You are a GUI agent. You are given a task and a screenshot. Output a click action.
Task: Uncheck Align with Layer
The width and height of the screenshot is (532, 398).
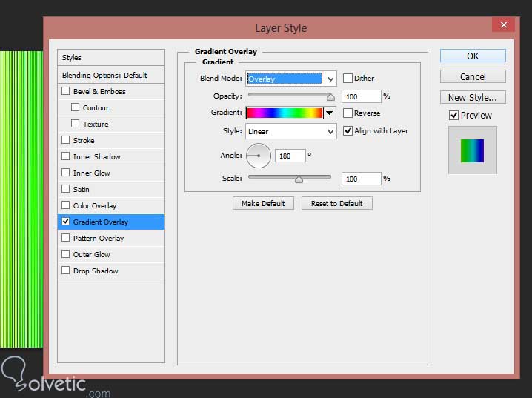point(348,130)
